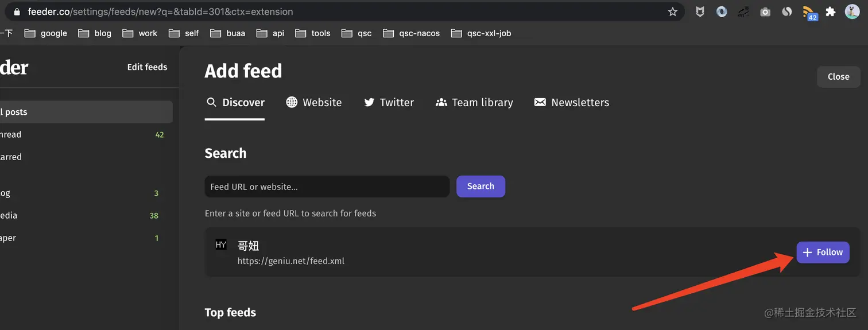Follow the geniu.net feed
868x330 pixels.
coord(823,253)
